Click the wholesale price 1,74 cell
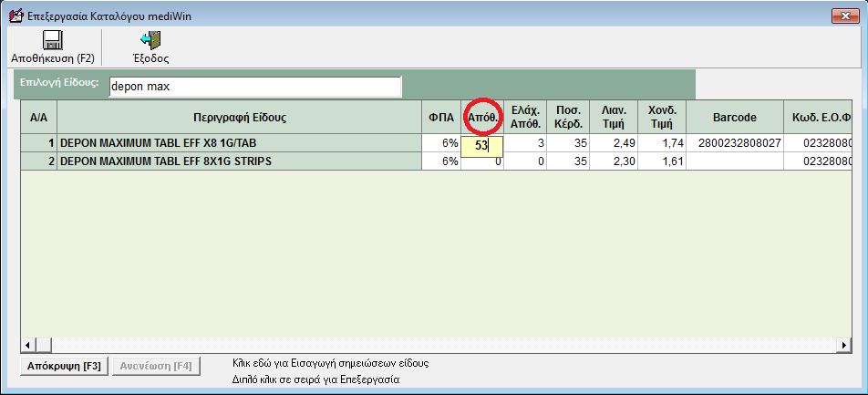 [x=662, y=143]
